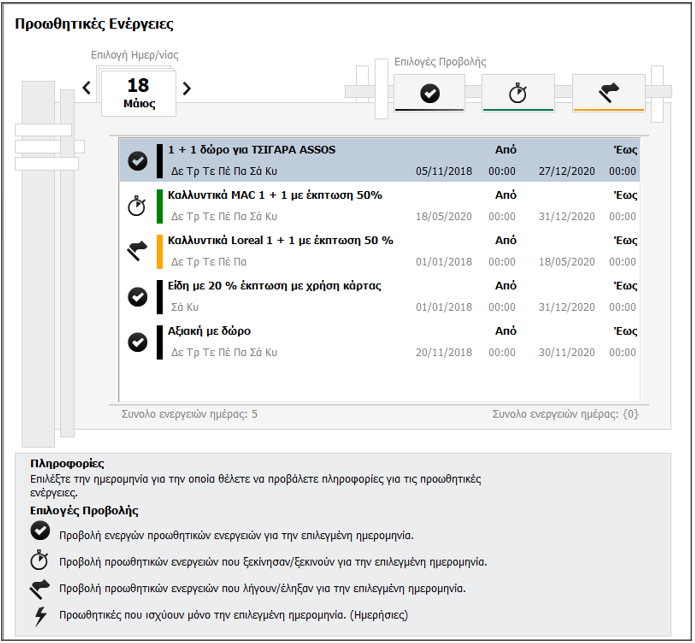The image size is (695, 643).
Task: Click flag icon beside Καλλυντικά Loreal promotion
Action: click(x=138, y=251)
